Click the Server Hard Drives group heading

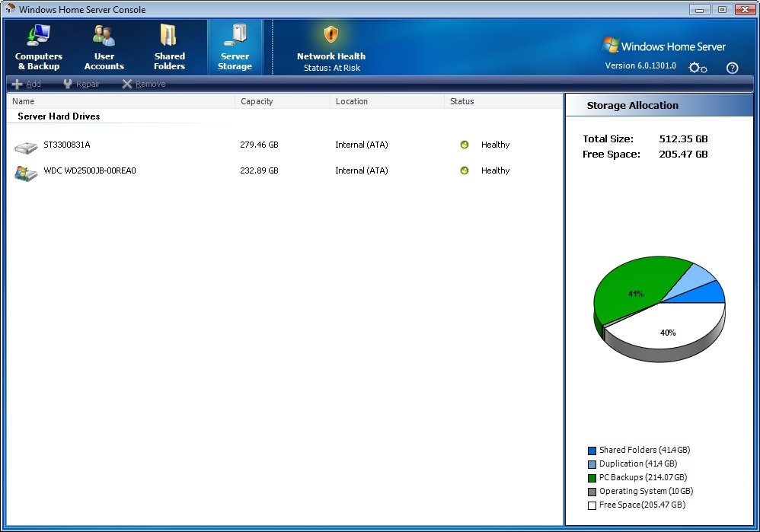[x=59, y=116]
